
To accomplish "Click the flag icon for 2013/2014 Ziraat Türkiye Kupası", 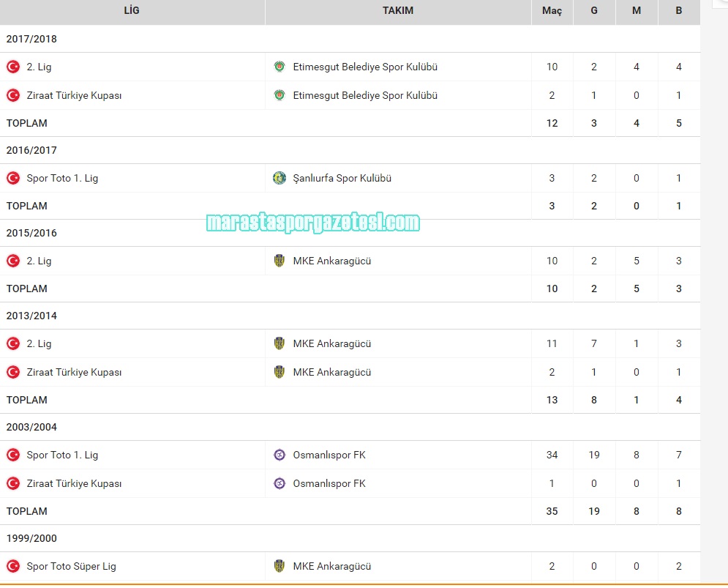I will point(13,372).
